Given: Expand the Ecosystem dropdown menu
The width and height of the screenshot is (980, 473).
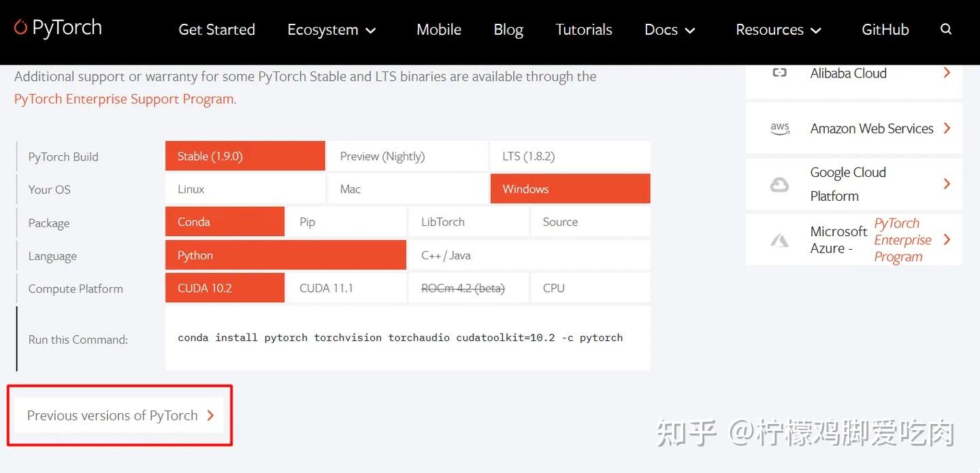Looking at the screenshot, I should point(332,29).
